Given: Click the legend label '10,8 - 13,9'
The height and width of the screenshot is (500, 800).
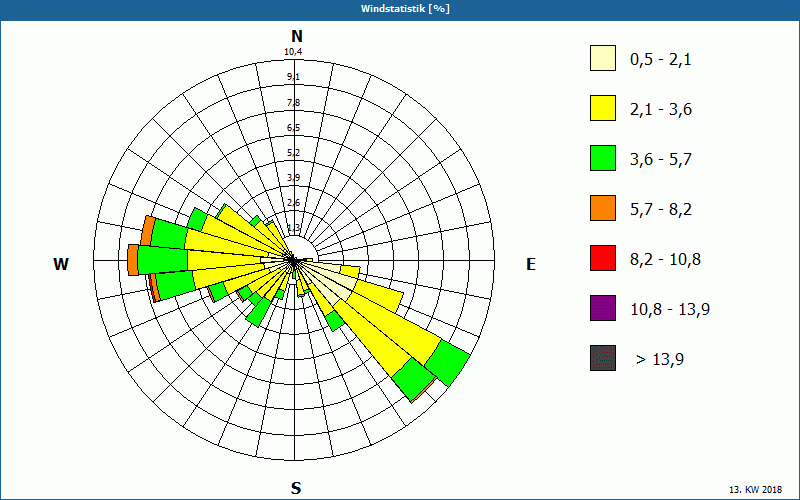Looking at the screenshot, I should [670, 310].
